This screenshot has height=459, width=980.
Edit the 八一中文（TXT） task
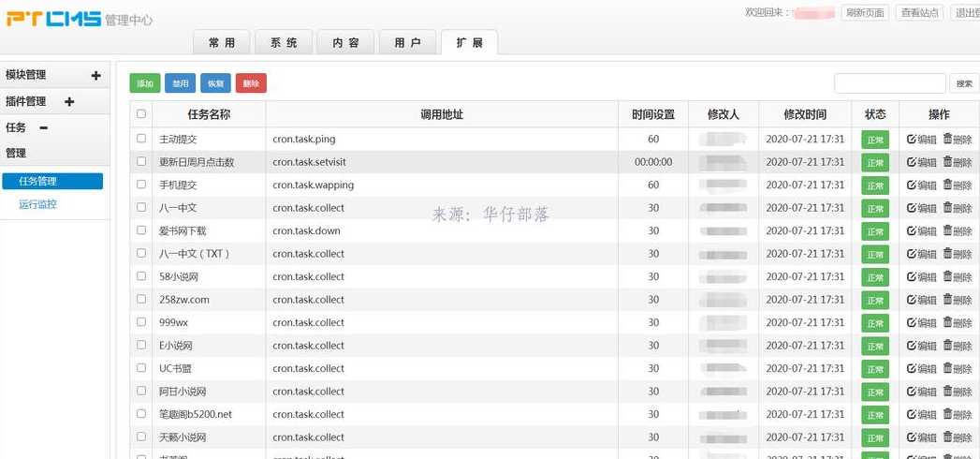tap(922, 253)
